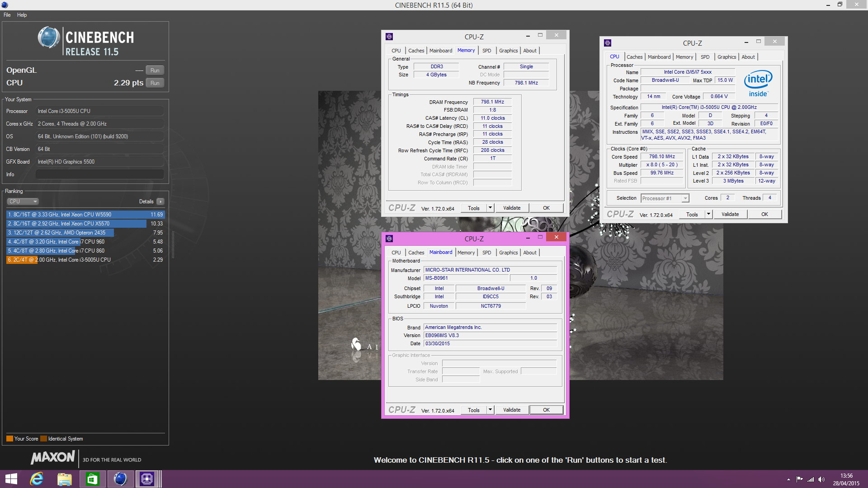Select the Core i7 860 ranking entry
The width and height of the screenshot is (868, 488).
pos(85,251)
